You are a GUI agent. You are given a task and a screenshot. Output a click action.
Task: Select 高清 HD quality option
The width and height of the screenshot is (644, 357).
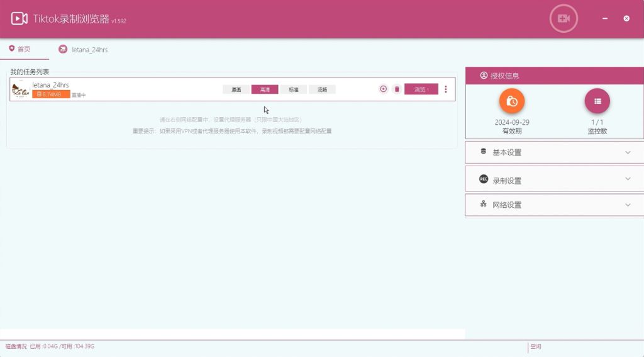(265, 89)
